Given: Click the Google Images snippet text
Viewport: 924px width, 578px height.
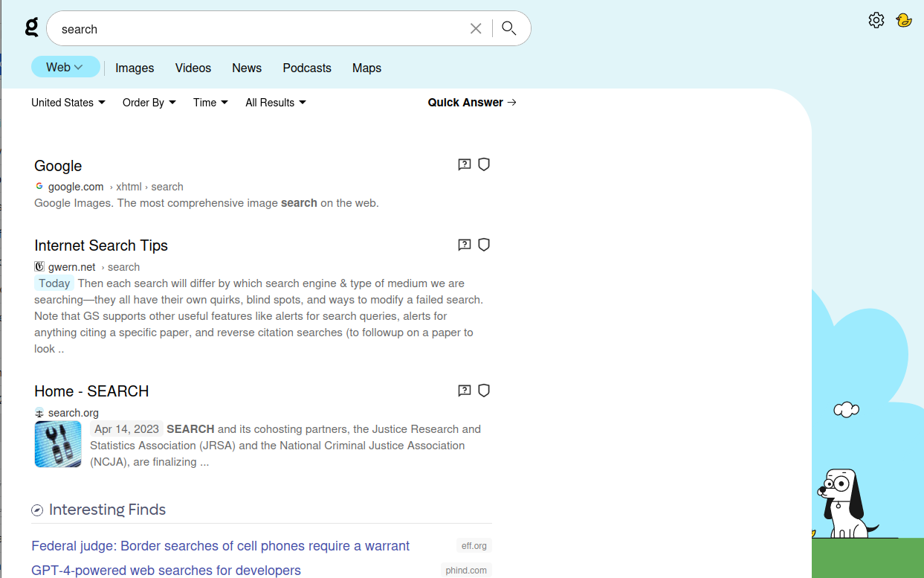Looking at the screenshot, I should [x=207, y=203].
